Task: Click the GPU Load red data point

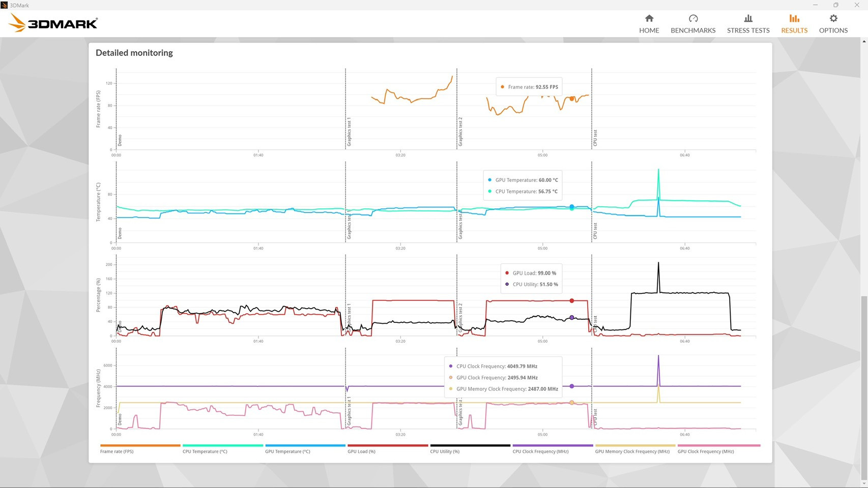Action: tap(572, 301)
